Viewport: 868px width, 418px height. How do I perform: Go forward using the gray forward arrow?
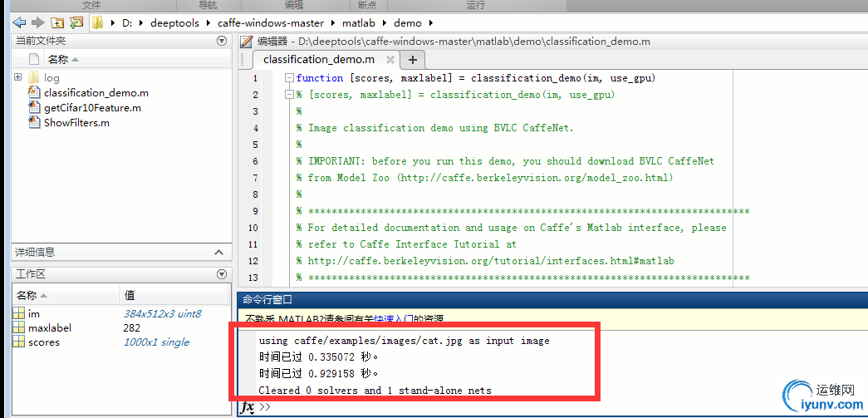click(37, 22)
